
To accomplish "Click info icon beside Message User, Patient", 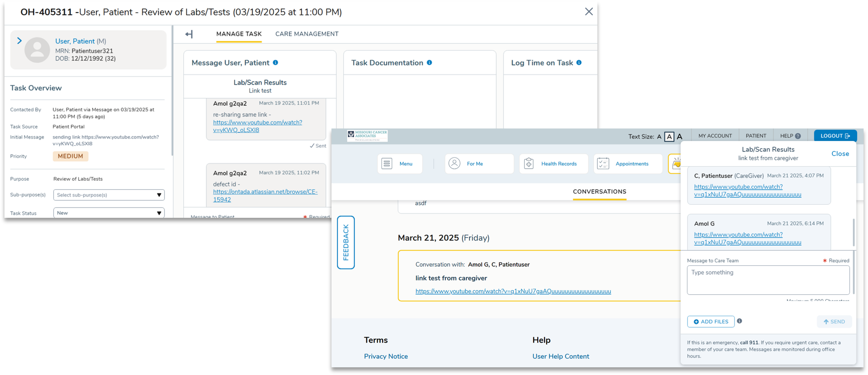I will coord(275,63).
